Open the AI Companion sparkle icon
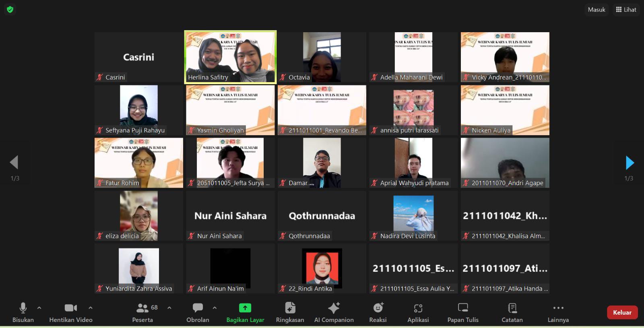Viewport: 644px width, 328px height. (334, 308)
